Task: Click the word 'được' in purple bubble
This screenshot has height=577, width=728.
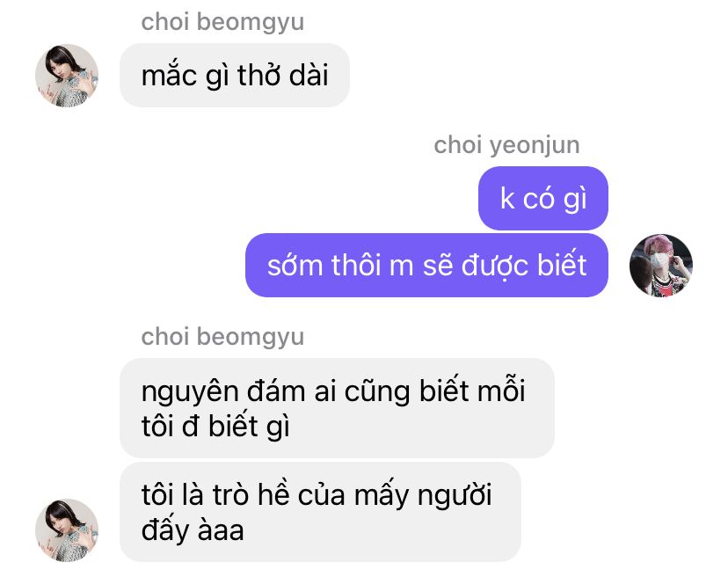Action: [x=495, y=266]
